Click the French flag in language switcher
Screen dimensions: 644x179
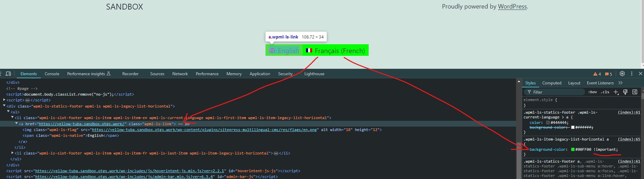[x=309, y=50]
